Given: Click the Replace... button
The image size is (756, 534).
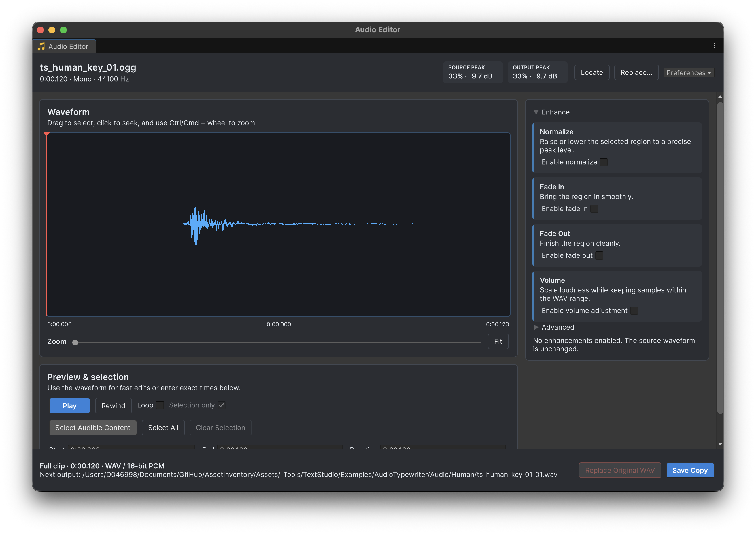Looking at the screenshot, I should (x=636, y=72).
